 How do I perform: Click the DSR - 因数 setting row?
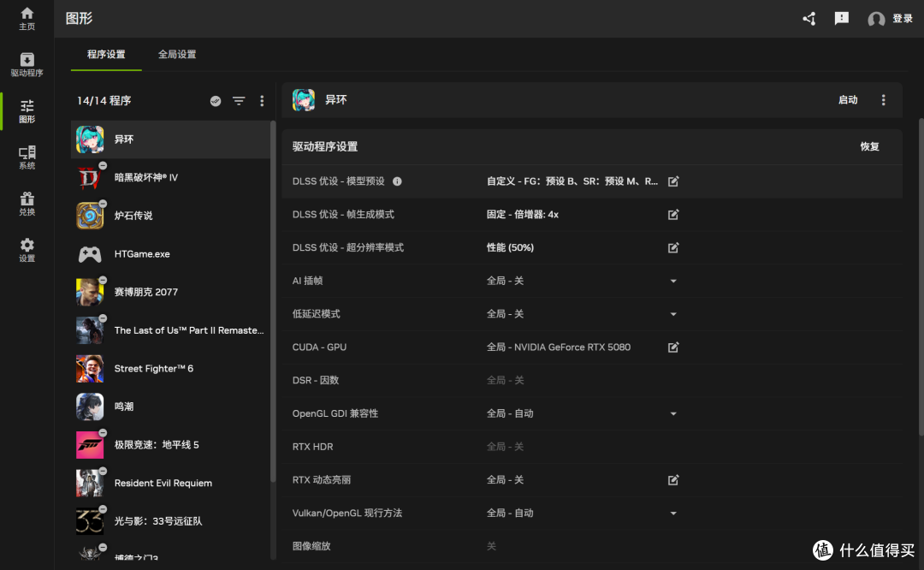point(592,380)
